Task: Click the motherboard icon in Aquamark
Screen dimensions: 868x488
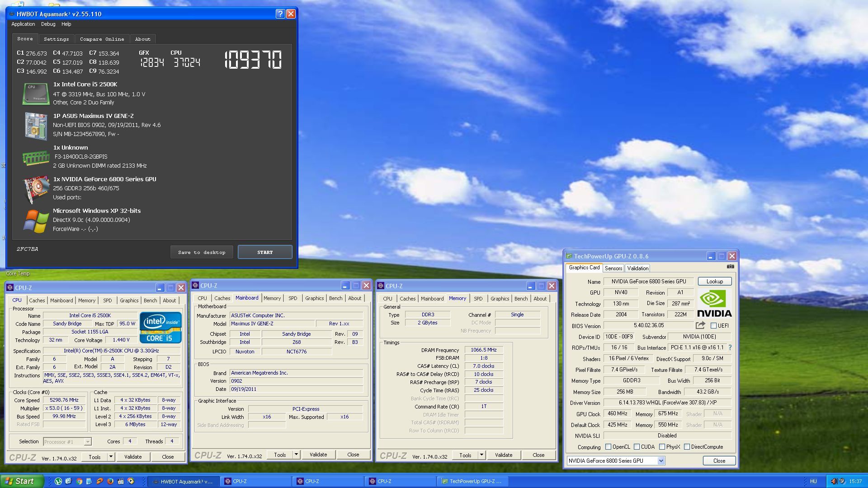Action: (x=36, y=126)
